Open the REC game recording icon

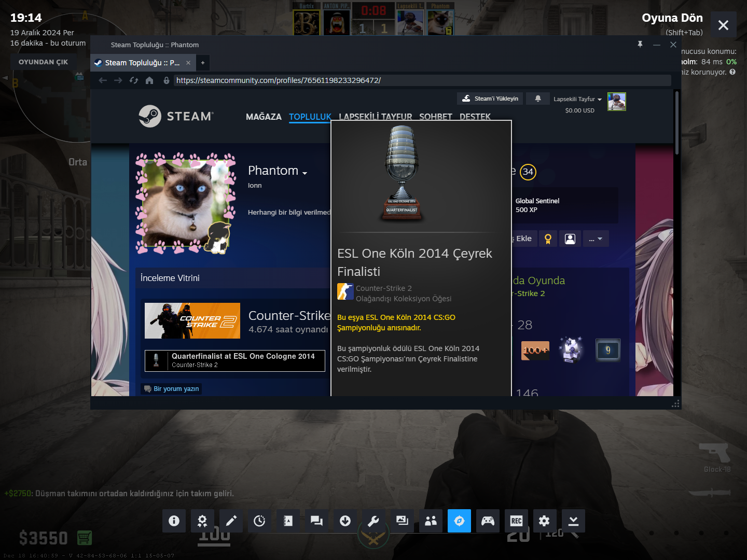[x=516, y=521]
